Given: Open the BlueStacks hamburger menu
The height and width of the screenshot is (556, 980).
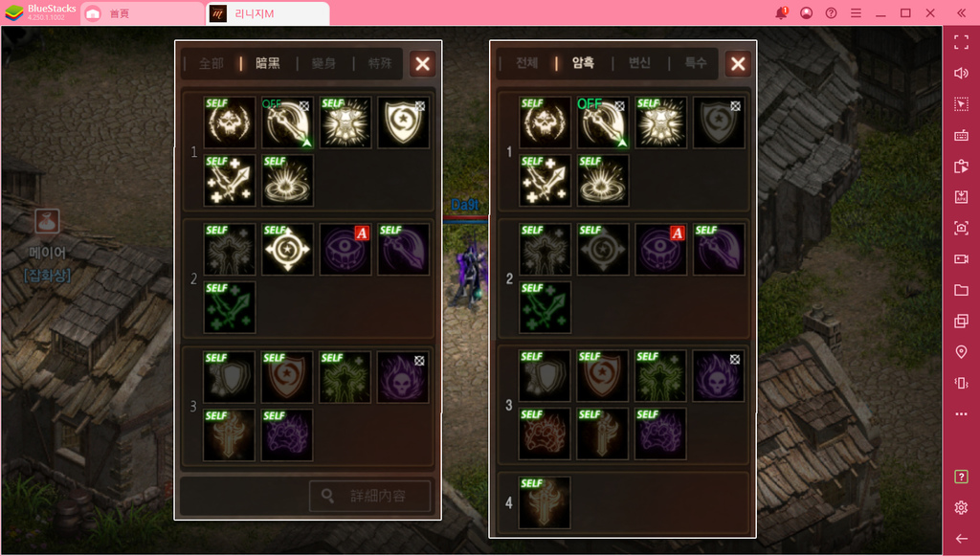Looking at the screenshot, I should coord(856,13).
